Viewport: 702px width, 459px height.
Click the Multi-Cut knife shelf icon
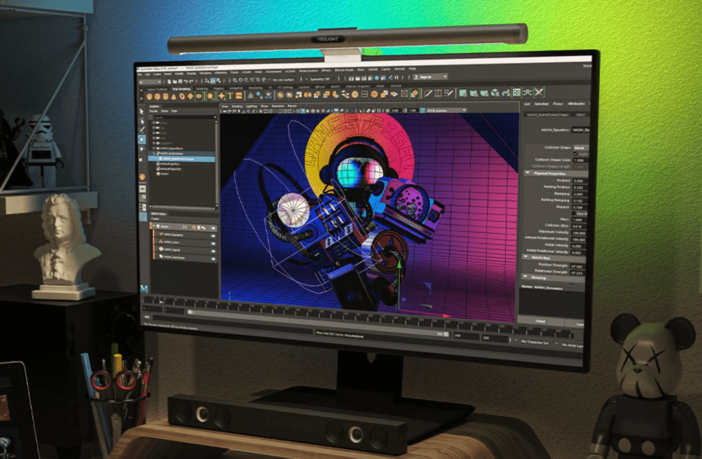[428, 93]
